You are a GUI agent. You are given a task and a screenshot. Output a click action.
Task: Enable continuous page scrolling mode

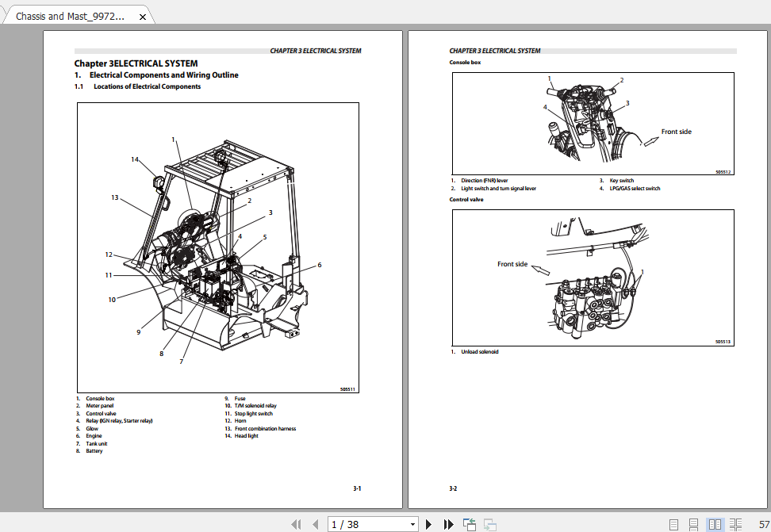692,524
